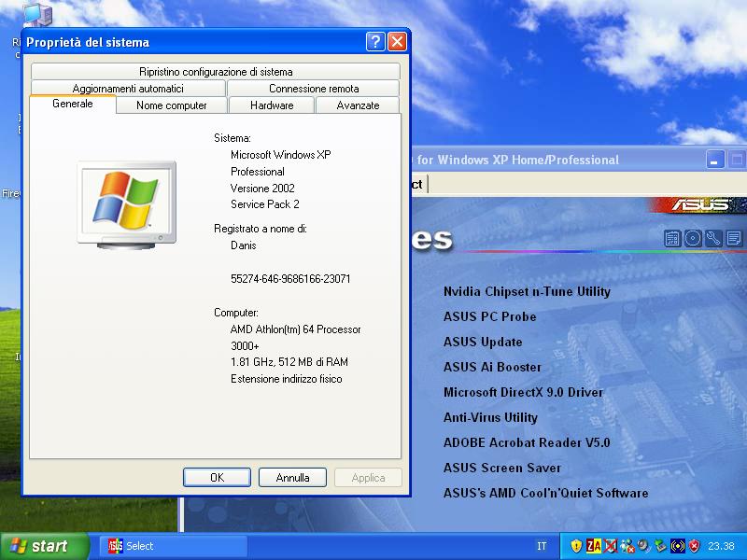Click the disc icon in ASUS window

point(693,238)
